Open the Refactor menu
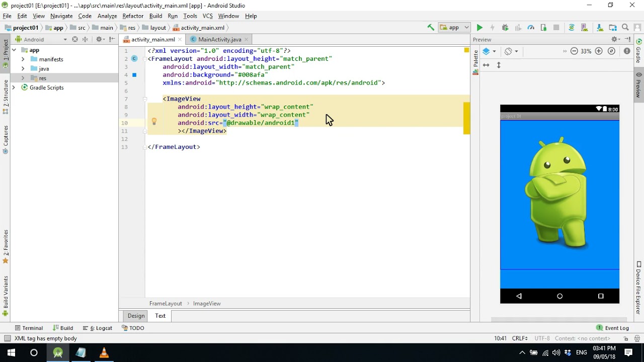This screenshot has height=362, width=644. click(133, 16)
